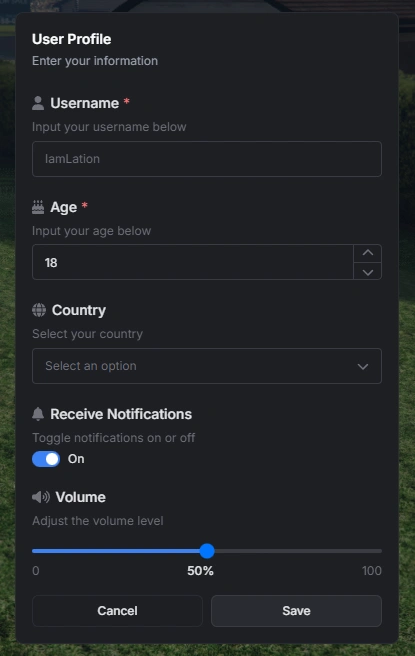Click the User Profile heading
This screenshot has width=415, height=656.
tap(72, 39)
